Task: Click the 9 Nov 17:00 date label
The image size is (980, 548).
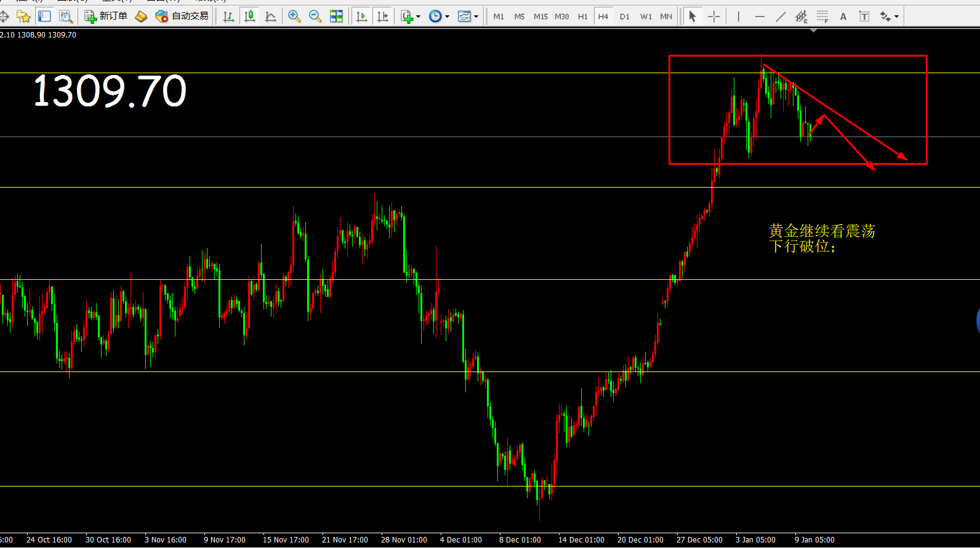Action: [225, 540]
